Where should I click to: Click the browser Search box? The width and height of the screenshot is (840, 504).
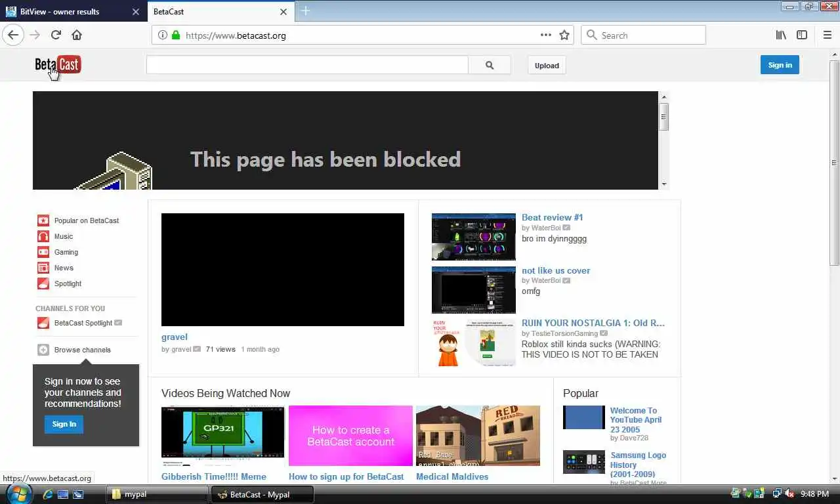(x=643, y=35)
